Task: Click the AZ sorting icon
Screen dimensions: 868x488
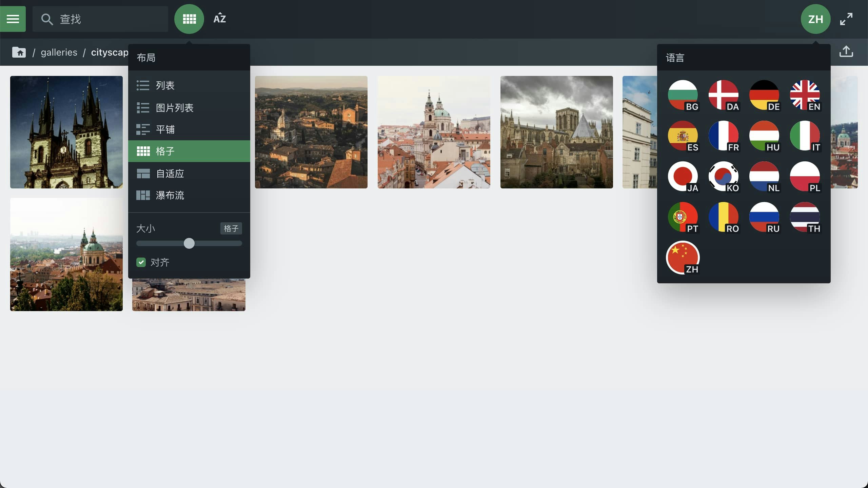Action: click(219, 19)
